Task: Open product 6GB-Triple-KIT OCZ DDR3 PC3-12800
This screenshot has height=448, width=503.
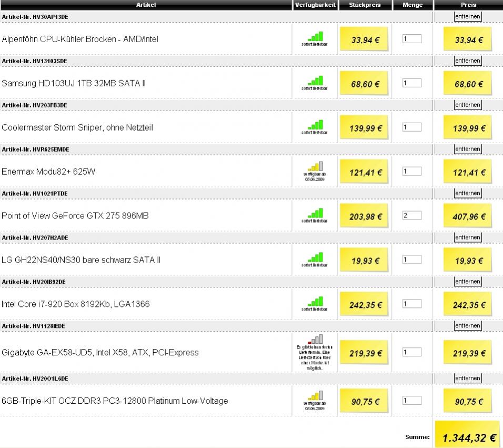Action: pos(115,401)
